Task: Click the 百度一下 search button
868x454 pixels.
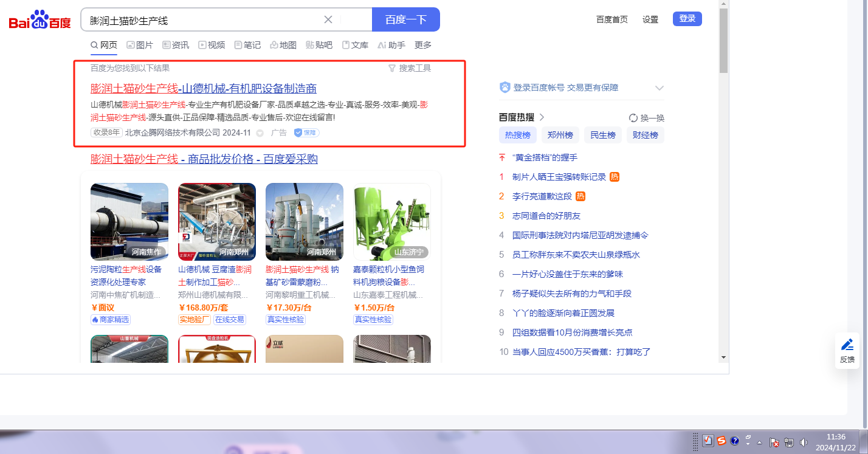Action: [x=406, y=19]
